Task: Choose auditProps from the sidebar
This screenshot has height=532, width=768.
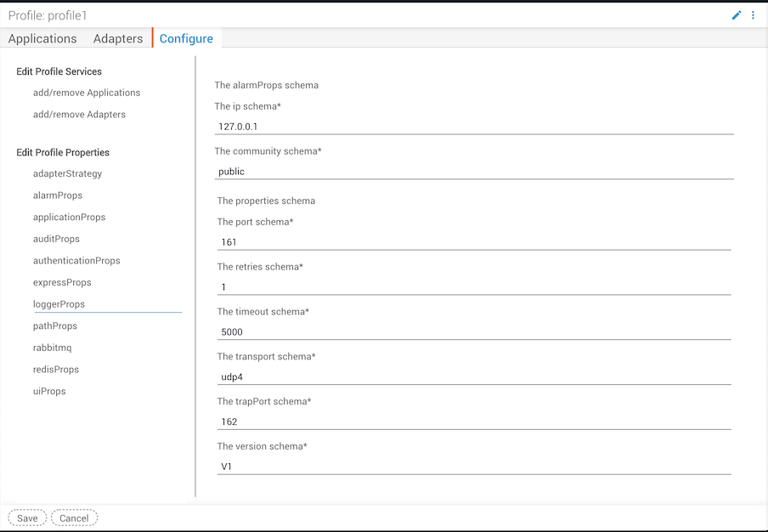Action: point(56,239)
